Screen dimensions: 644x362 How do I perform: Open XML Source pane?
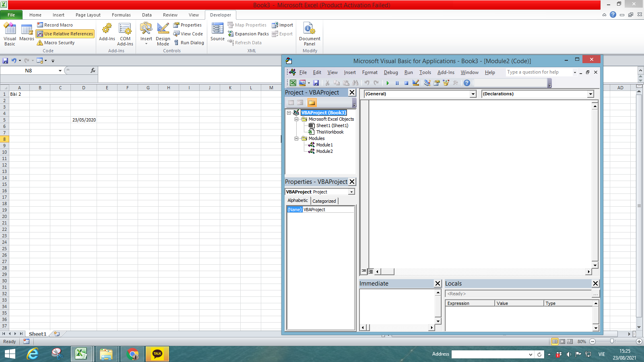point(217,32)
